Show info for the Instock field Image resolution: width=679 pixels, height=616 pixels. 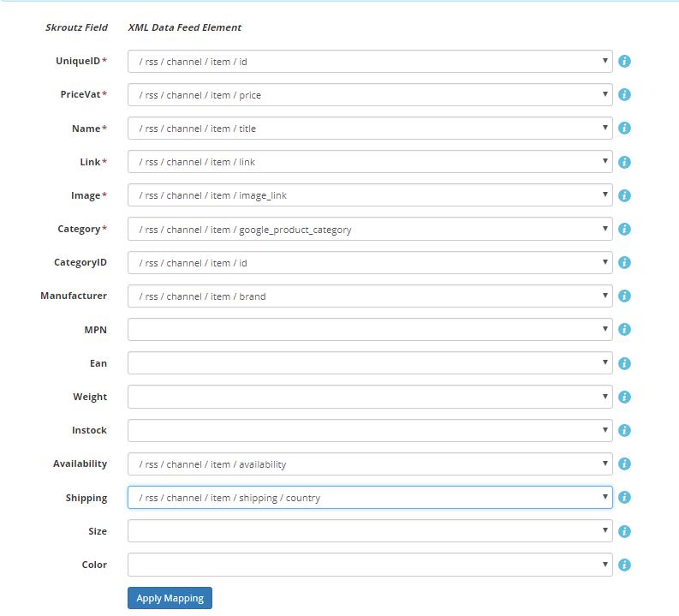624,430
